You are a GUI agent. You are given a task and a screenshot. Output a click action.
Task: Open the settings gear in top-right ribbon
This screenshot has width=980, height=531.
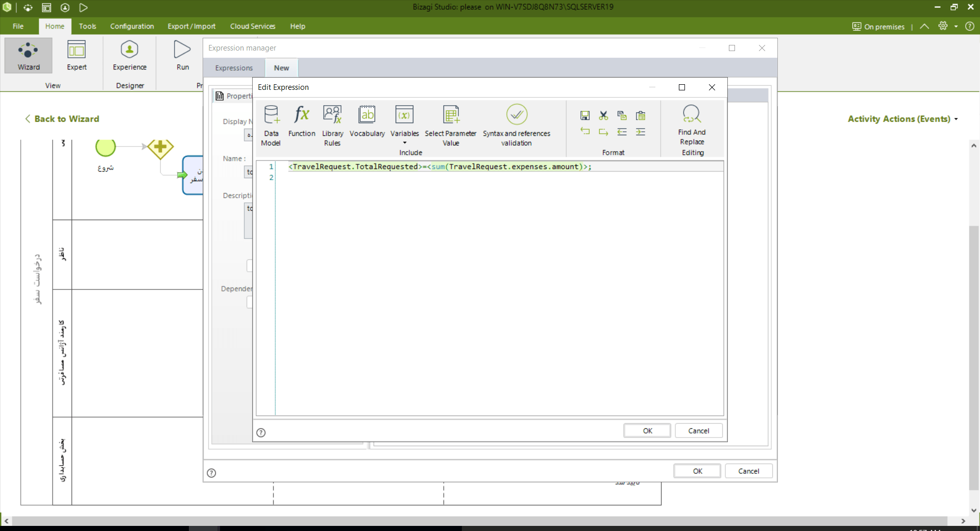click(x=943, y=26)
